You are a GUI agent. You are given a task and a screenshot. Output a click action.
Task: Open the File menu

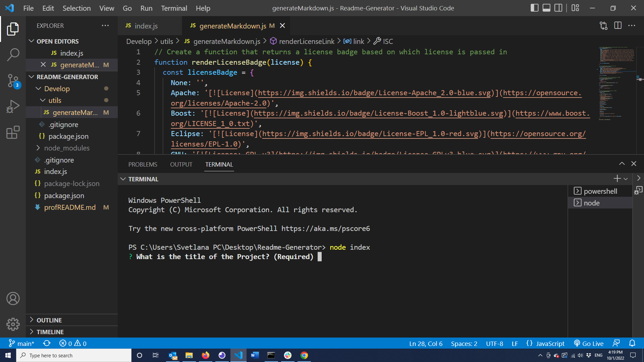[x=28, y=8]
